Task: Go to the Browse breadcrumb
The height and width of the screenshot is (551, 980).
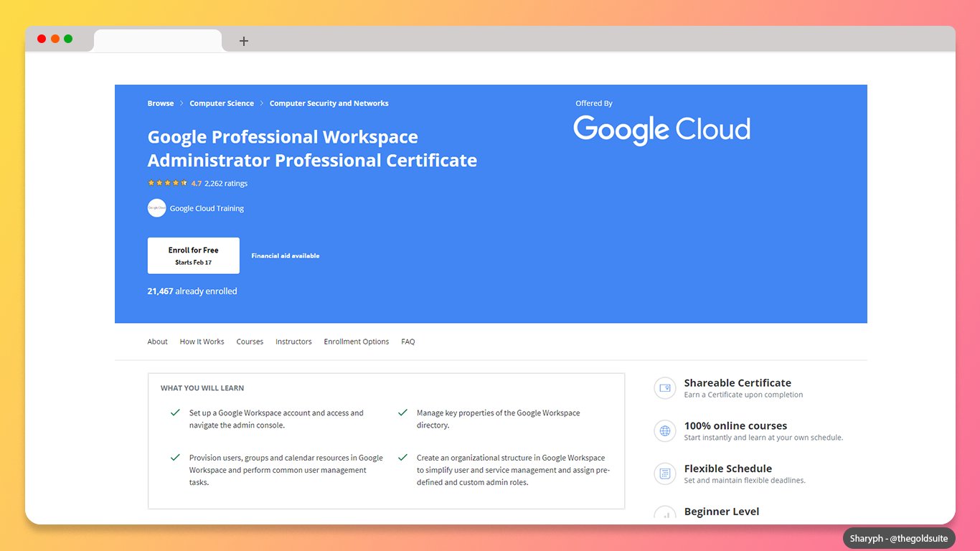Action: [x=161, y=103]
